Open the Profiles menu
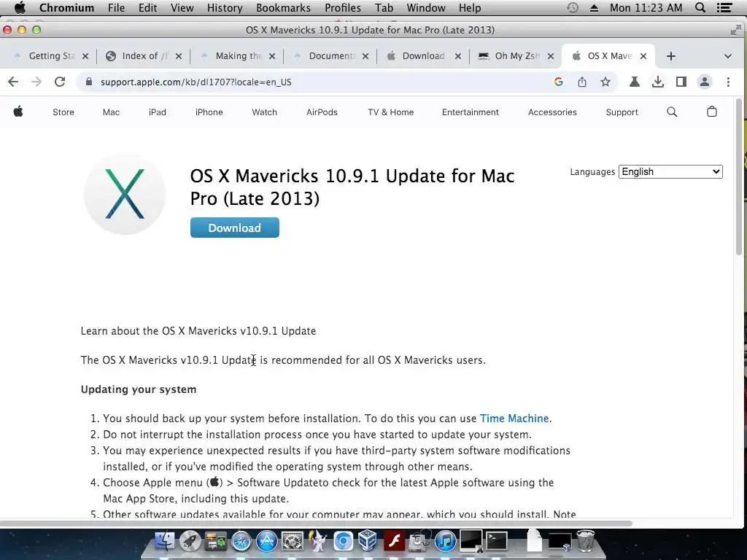 click(x=343, y=7)
